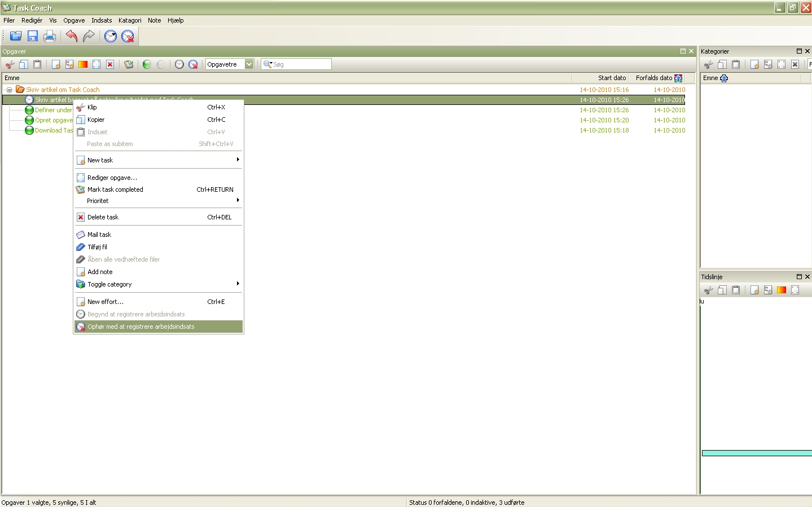Screen dimensions: 812x507
Task: Click the Print icon in main toolbar
Action: [50, 36]
